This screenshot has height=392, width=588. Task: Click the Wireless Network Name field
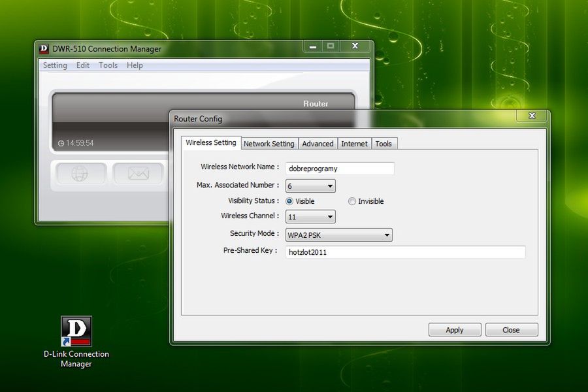[340, 169]
